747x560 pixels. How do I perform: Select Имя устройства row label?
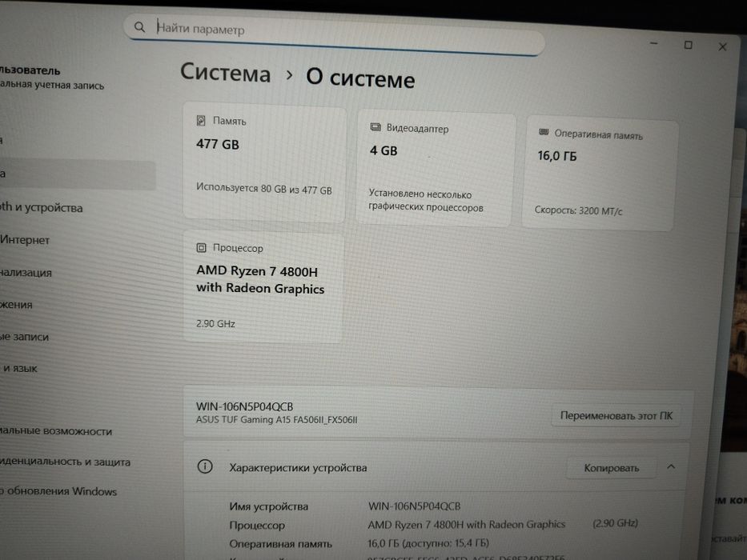[x=269, y=506]
